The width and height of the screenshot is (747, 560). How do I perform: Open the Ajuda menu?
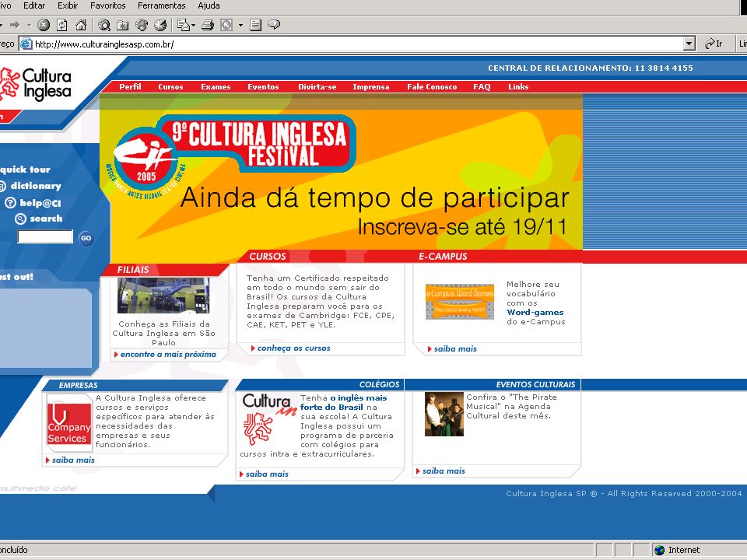[x=209, y=5]
